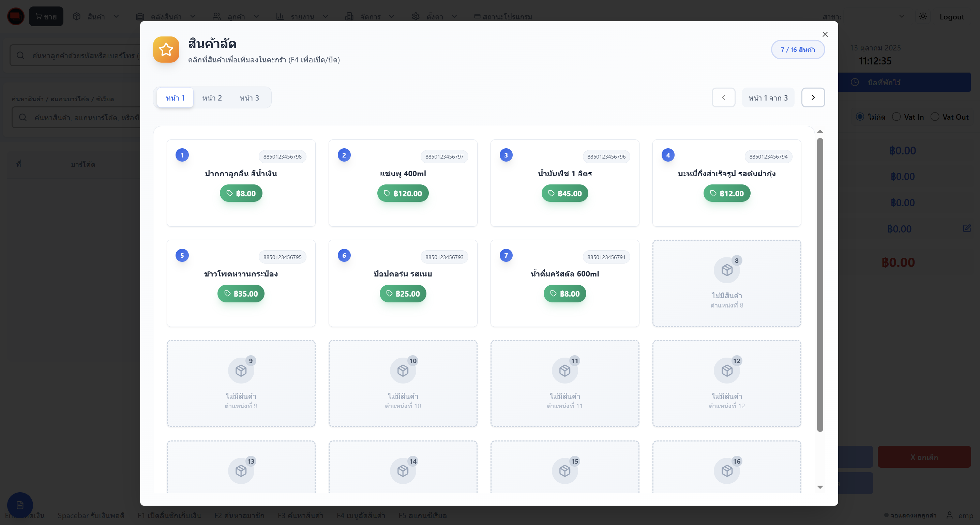The width and height of the screenshot is (980, 525).
Task: Click the red app logo icon
Action: (16, 16)
